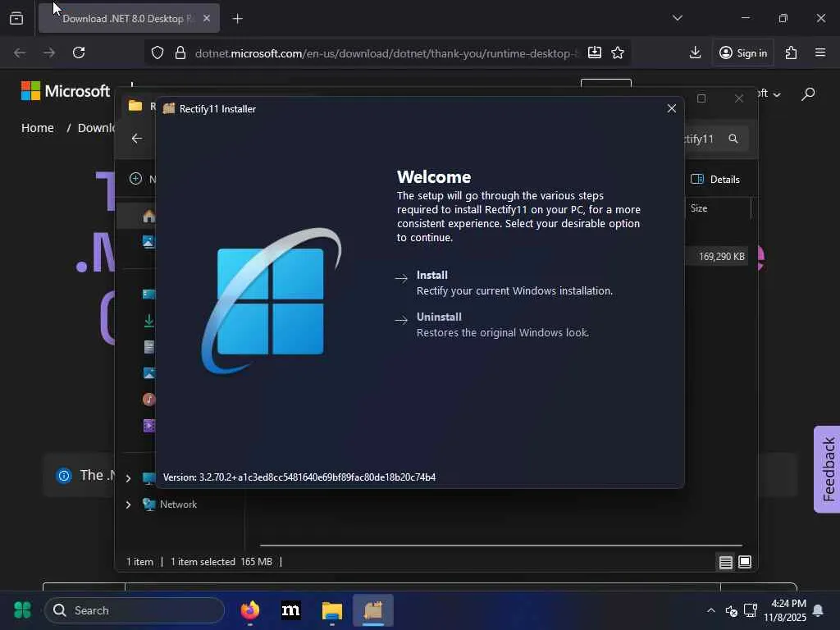840x630 pixels.
Task: Open a new Firefox tab
Action: coord(237,19)
